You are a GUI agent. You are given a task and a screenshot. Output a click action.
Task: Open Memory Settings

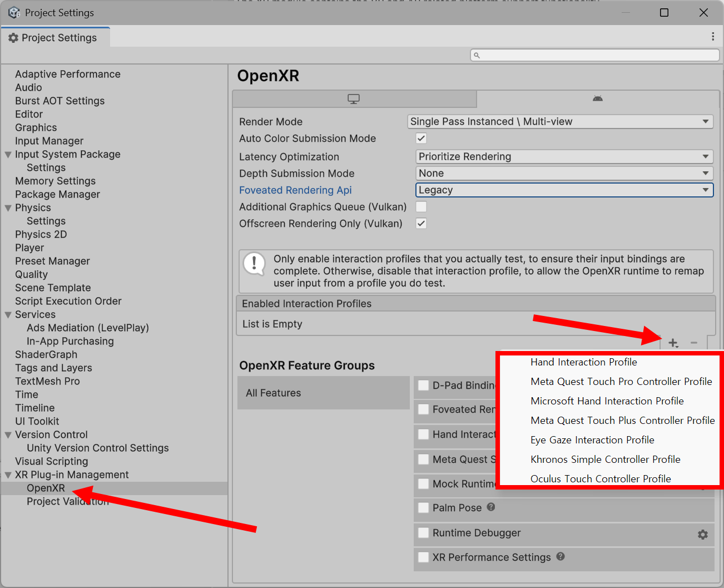56,181
